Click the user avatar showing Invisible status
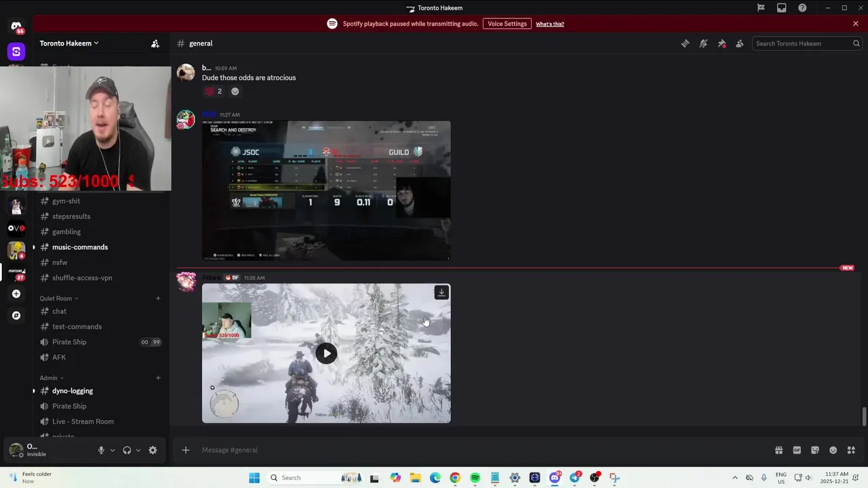 pos(16,450)
